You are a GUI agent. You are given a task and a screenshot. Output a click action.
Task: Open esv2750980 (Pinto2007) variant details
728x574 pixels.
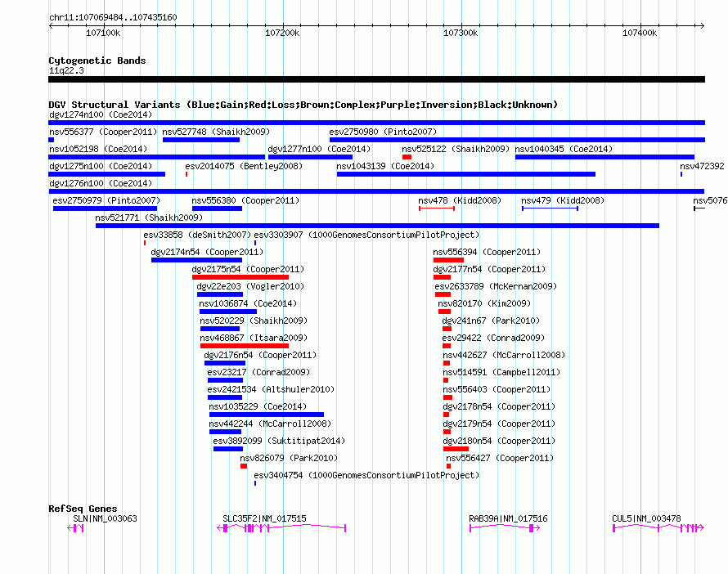pyautogui.click(x=383, y=132)
